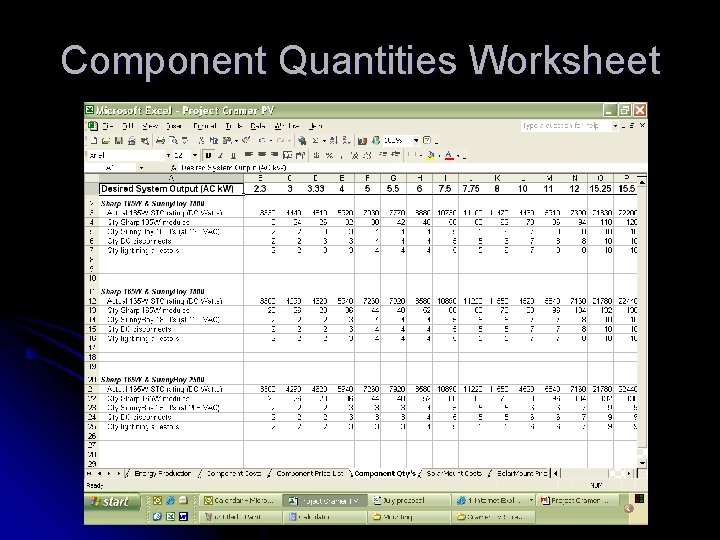
Task: Expand the Internet Explorer taskbar group arrow
Action: click(531, 501)
